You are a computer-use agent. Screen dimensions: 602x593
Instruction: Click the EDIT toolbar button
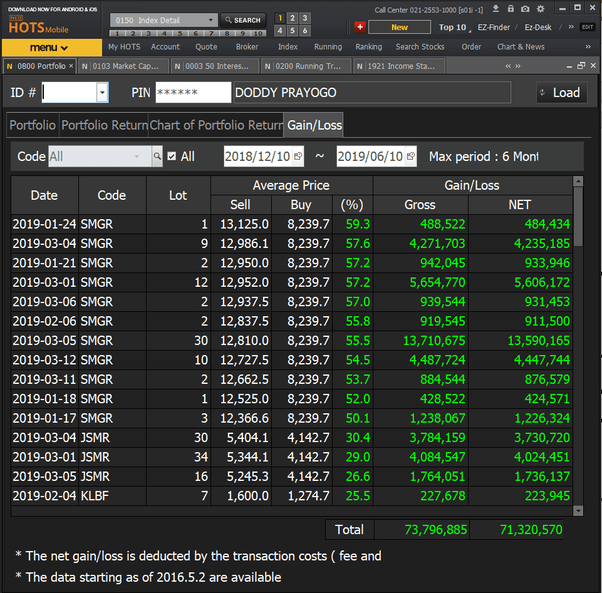(587, 27)
